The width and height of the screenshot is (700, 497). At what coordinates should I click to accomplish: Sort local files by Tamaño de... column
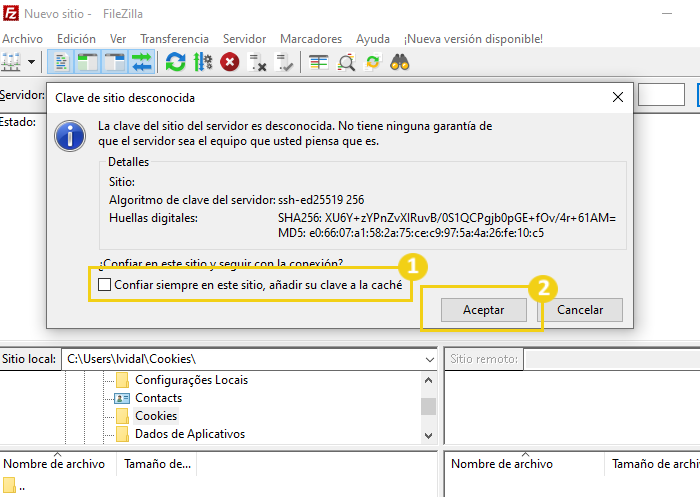pyautogui.click(x=157, y=464)
